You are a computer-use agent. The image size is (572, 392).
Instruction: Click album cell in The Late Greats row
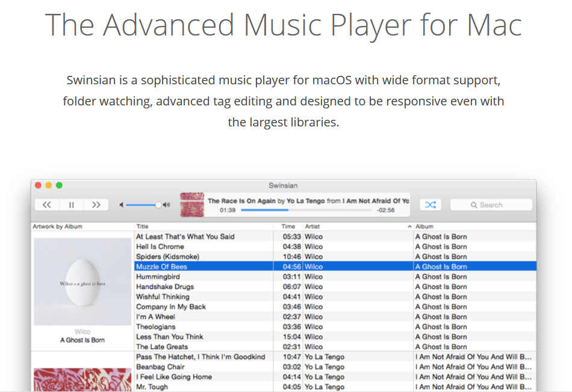pos(441,347)
